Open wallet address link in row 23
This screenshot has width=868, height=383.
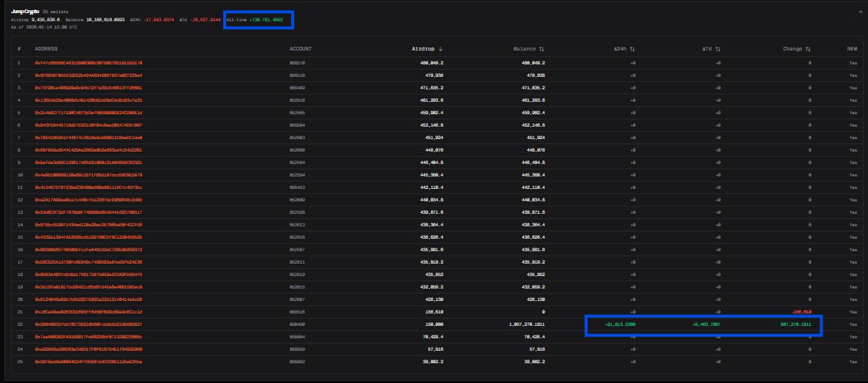pos(89,336)
